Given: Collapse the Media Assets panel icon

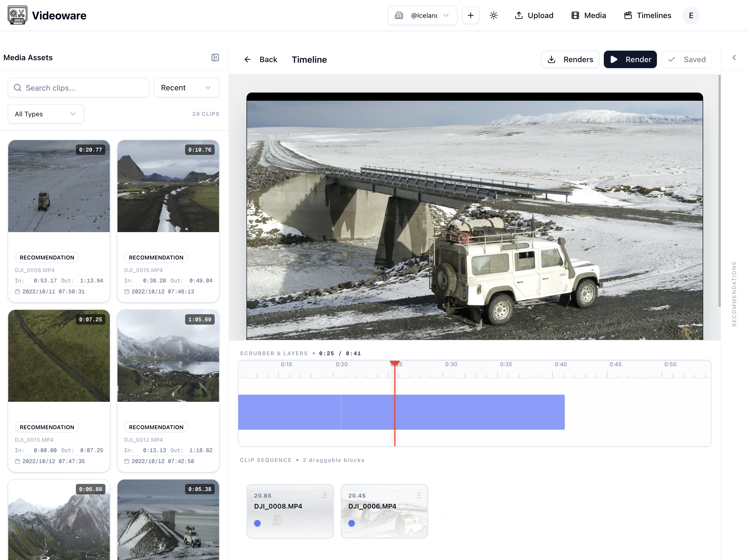Looking at the screenshot, I should [x=215, y=58].
